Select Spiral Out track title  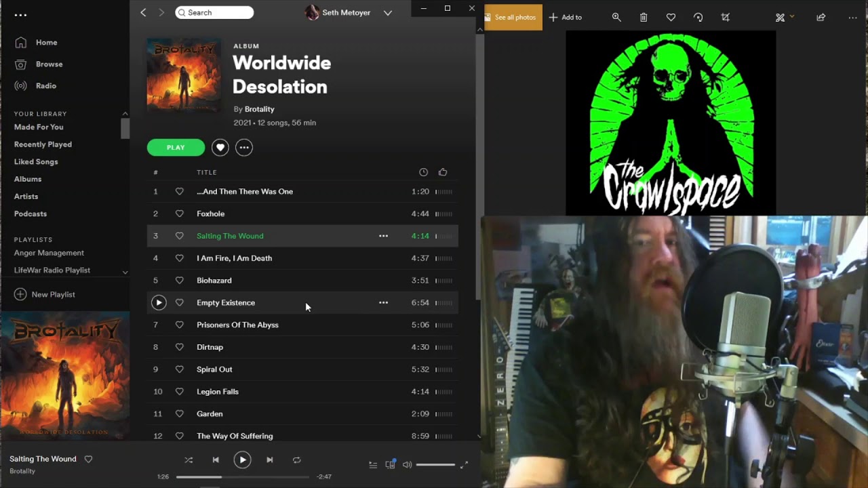tap(214, 369)
